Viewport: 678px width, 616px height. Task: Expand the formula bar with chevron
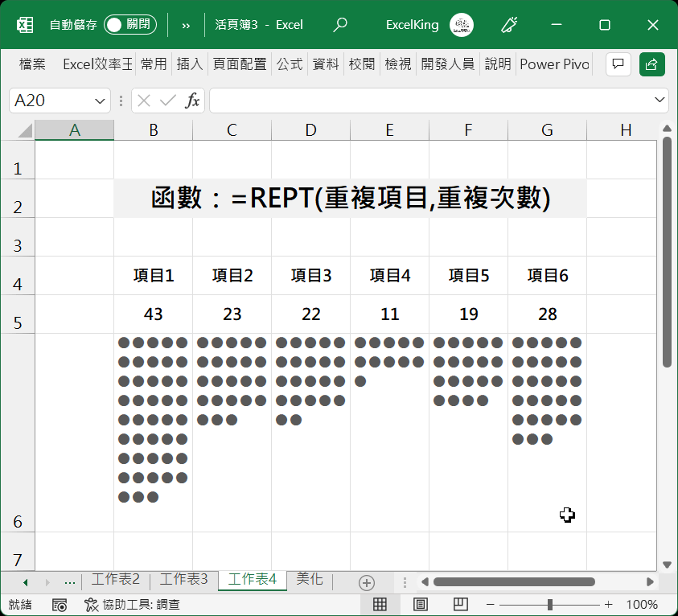[x=660, y=101]
